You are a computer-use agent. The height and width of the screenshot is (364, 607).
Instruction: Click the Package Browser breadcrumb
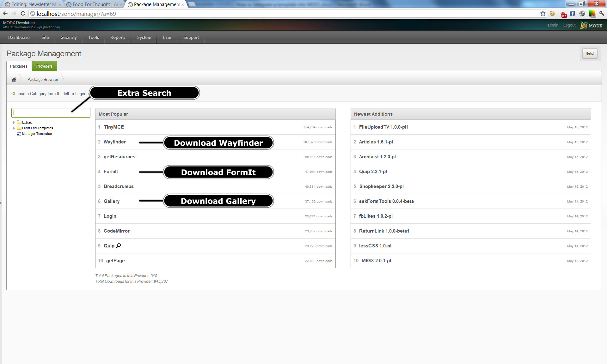[43, 80]
